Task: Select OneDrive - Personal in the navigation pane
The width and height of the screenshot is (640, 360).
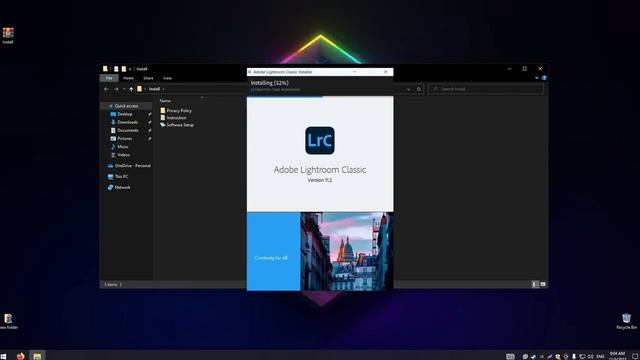Action: point(132,166)
